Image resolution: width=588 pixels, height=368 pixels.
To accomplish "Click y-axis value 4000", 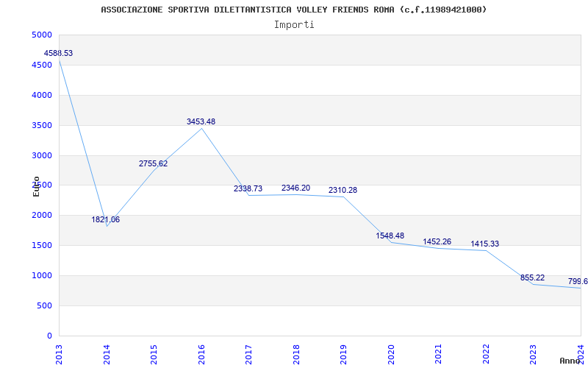I will (42, 96).
